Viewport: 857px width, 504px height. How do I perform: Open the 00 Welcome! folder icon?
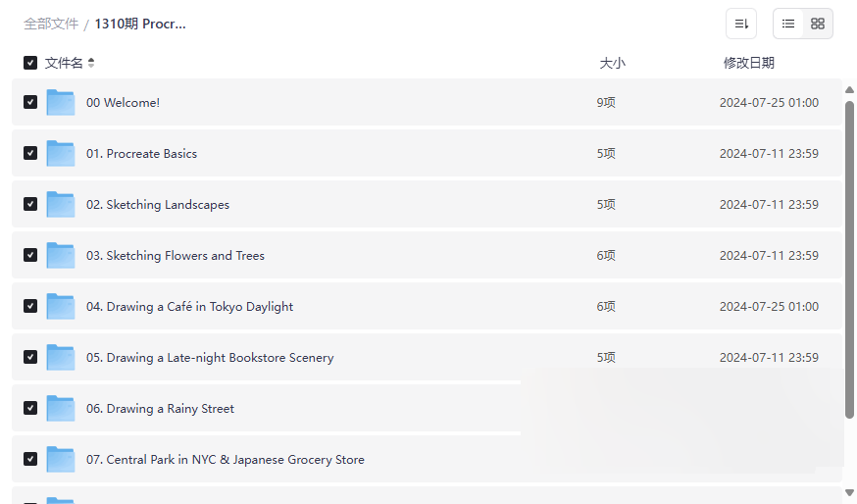click(x=61, y=102)
